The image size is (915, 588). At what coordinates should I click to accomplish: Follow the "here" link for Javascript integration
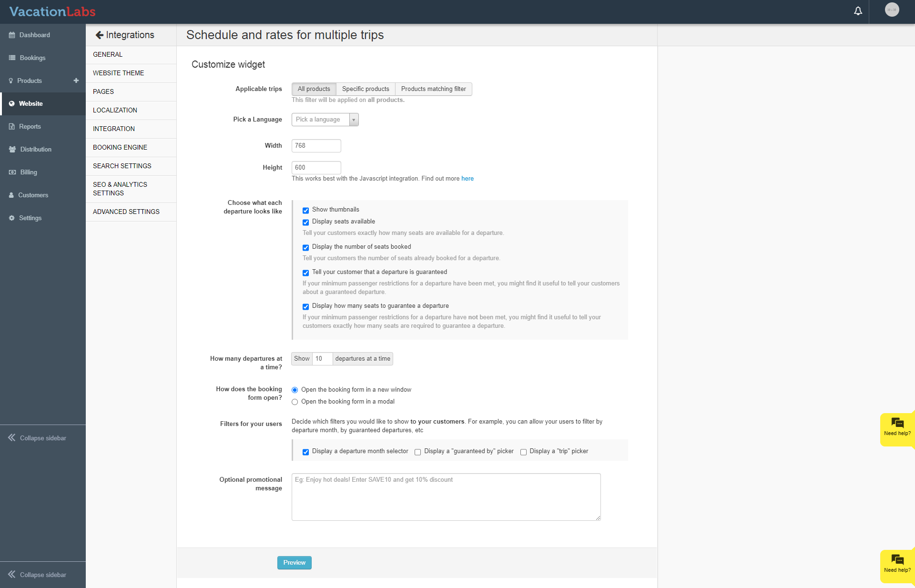coord(467,179)
